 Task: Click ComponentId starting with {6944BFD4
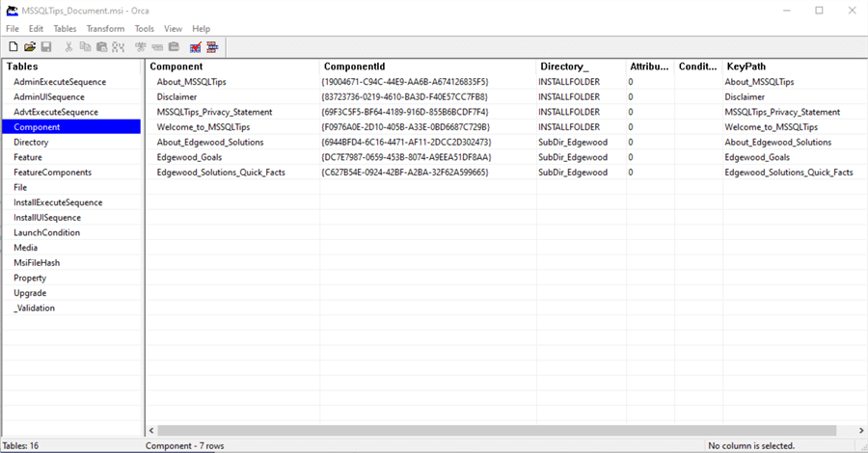[406, 142]
